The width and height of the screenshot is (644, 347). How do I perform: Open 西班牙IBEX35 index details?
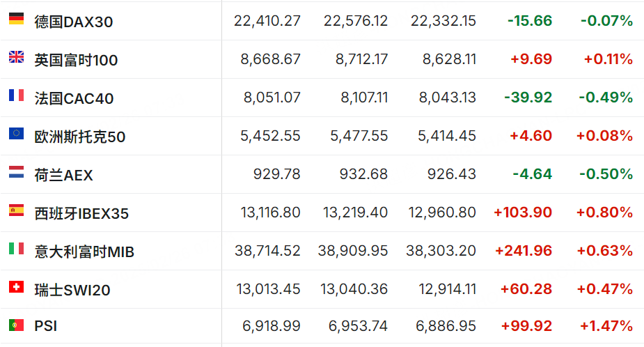click(x=81, y=213)
